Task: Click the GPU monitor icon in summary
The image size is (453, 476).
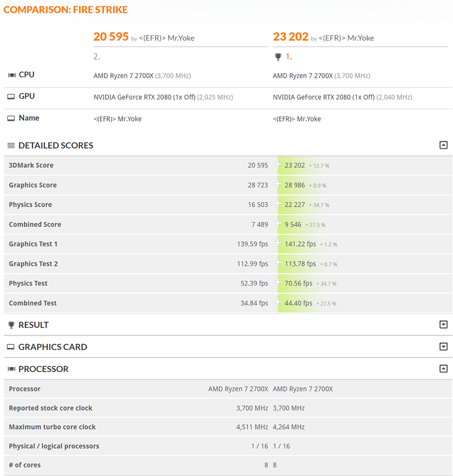Action: [x=11, y=97]
